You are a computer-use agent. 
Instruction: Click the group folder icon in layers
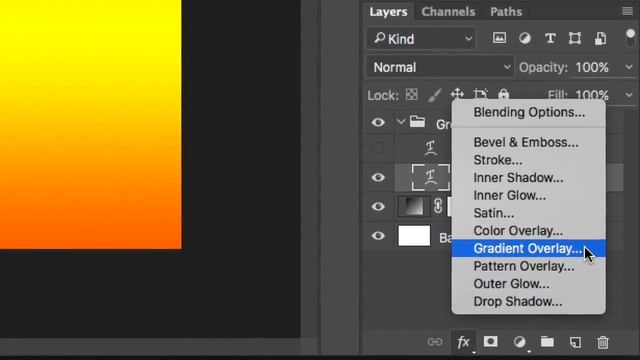[417, 122]
